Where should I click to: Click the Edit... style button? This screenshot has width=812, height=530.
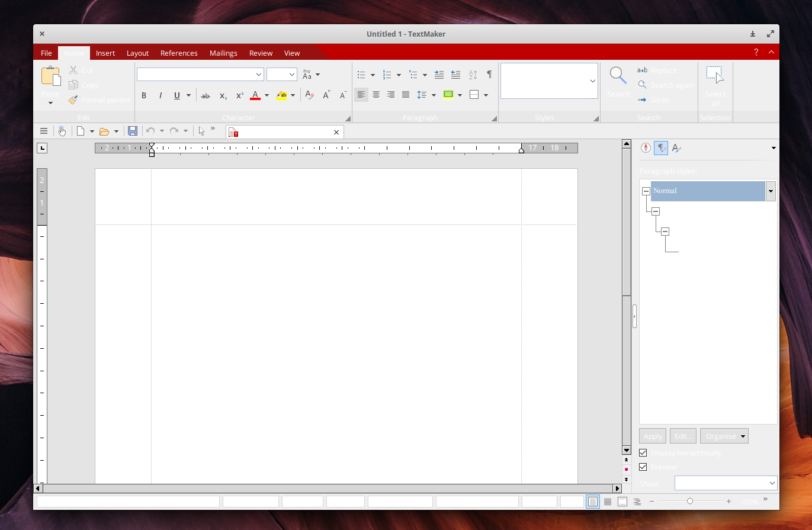tap(683, 436)
